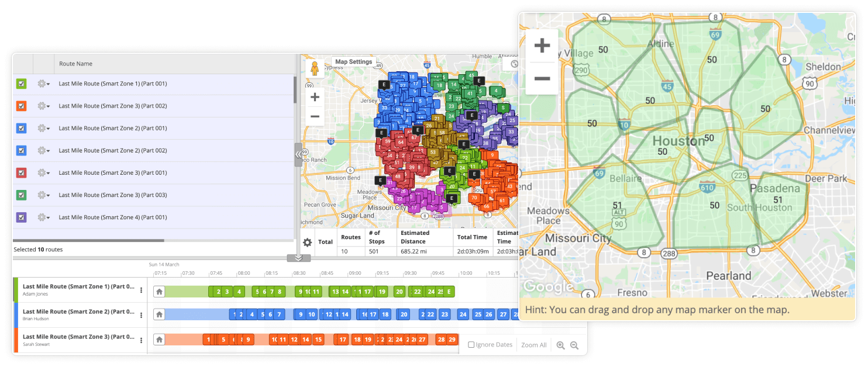Zoom out the timeline using the magnifier minus

point(574,345)
